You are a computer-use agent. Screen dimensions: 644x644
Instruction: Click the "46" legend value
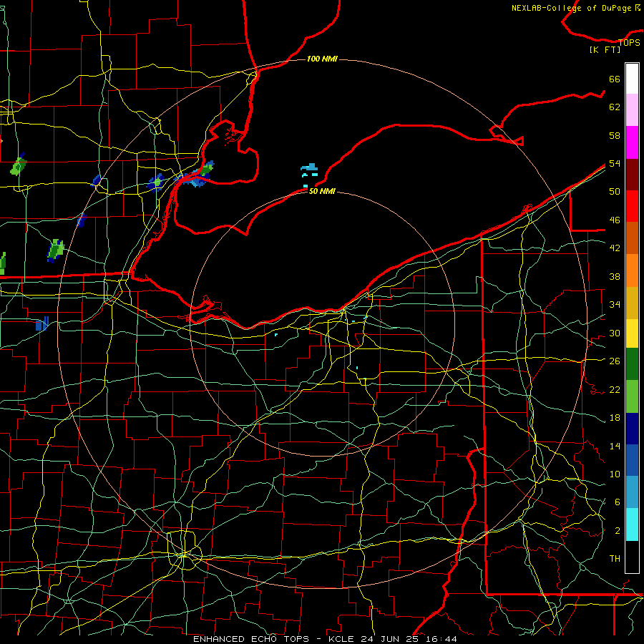(x=615, y=220)
